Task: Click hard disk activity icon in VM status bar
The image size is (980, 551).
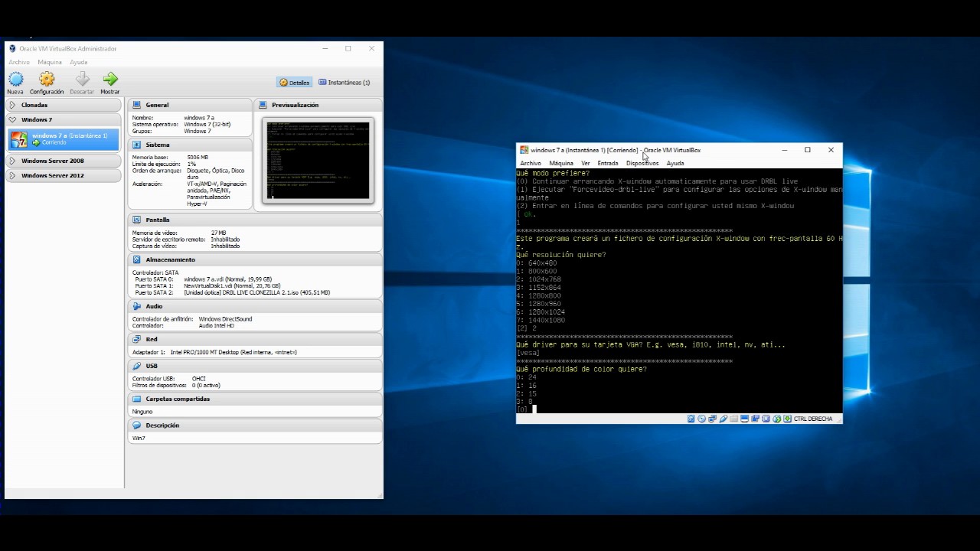Action: click(691, 419)
